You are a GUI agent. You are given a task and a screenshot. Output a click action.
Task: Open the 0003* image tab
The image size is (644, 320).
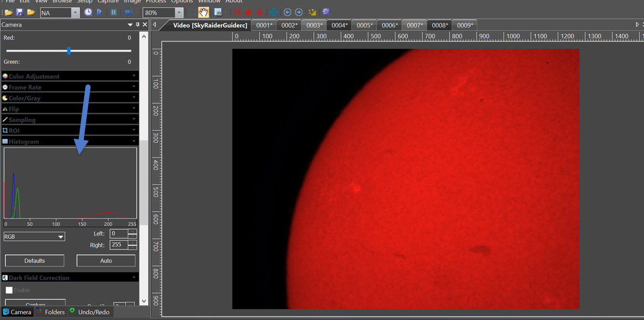coord(314,25)
